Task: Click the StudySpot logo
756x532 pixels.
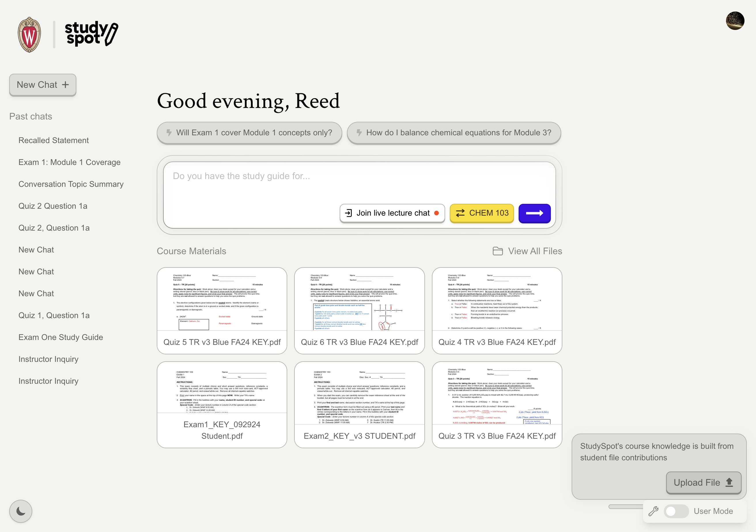Action: (91, 34)
